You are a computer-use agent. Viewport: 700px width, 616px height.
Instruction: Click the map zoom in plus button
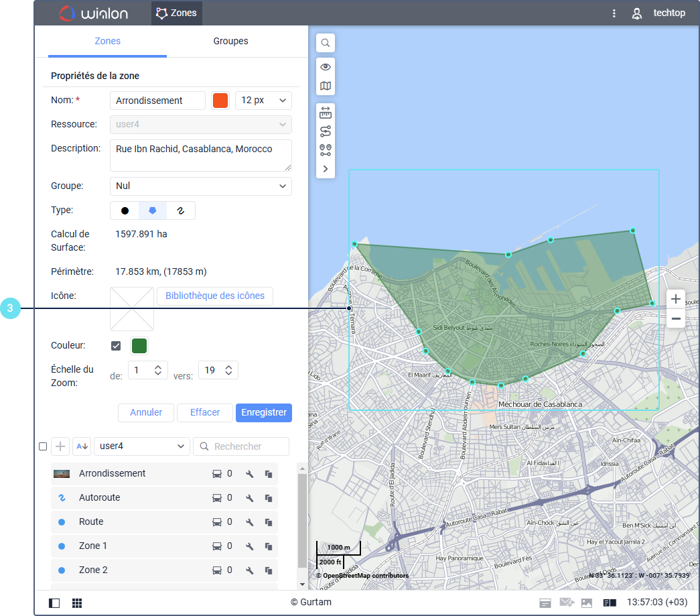point(676,299)
